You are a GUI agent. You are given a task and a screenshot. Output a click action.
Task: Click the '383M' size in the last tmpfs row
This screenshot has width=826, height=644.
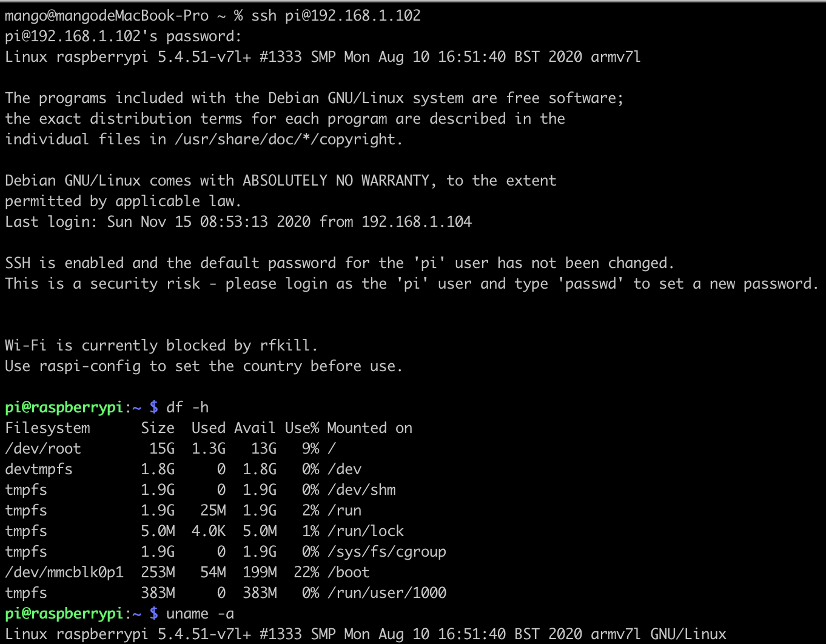(x=158, y=593)
